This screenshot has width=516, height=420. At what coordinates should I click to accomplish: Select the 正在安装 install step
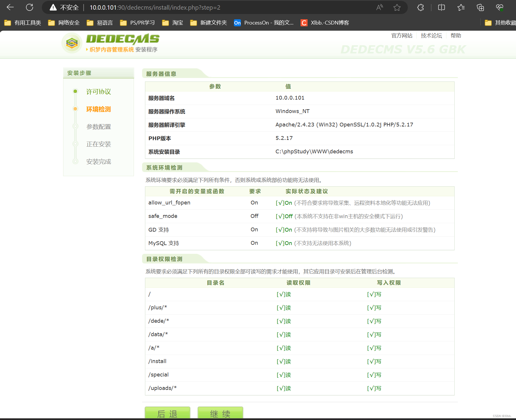pyautogui.click(x=99, y=144)
